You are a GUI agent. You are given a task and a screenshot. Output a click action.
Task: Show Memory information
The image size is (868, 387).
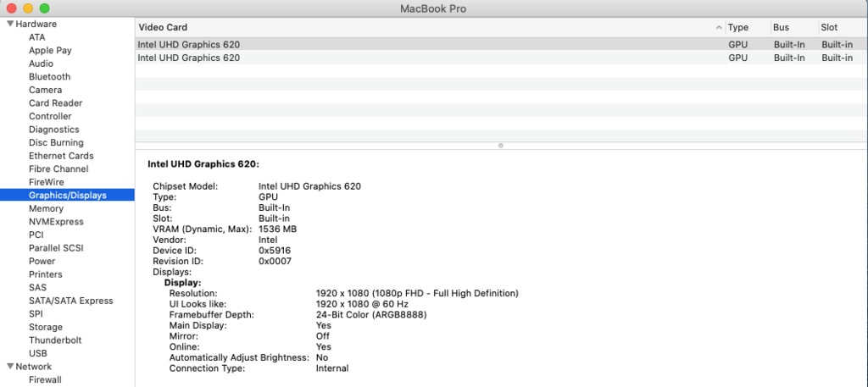pyautogui.click(x=46, y=208)
